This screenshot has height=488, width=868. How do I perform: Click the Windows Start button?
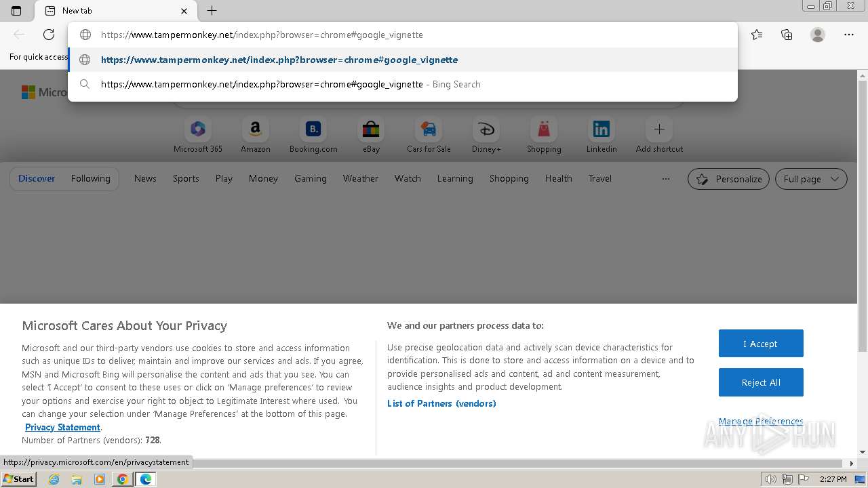point(18,479)
